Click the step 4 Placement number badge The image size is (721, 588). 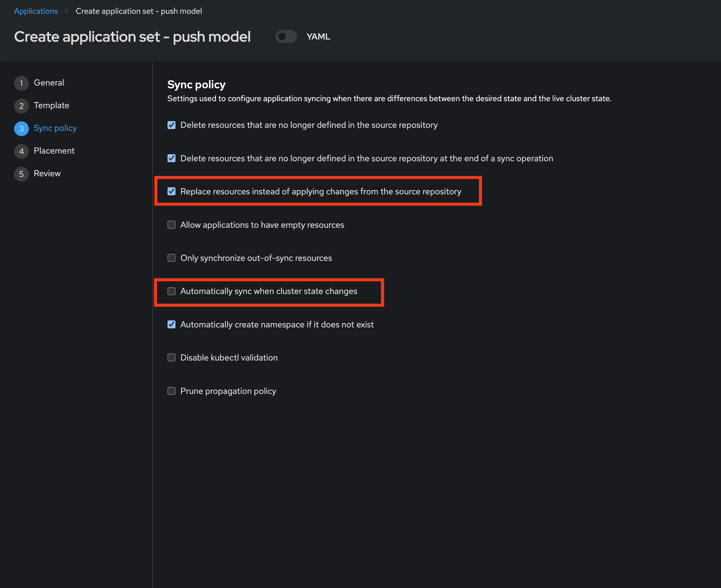(21, 151)
